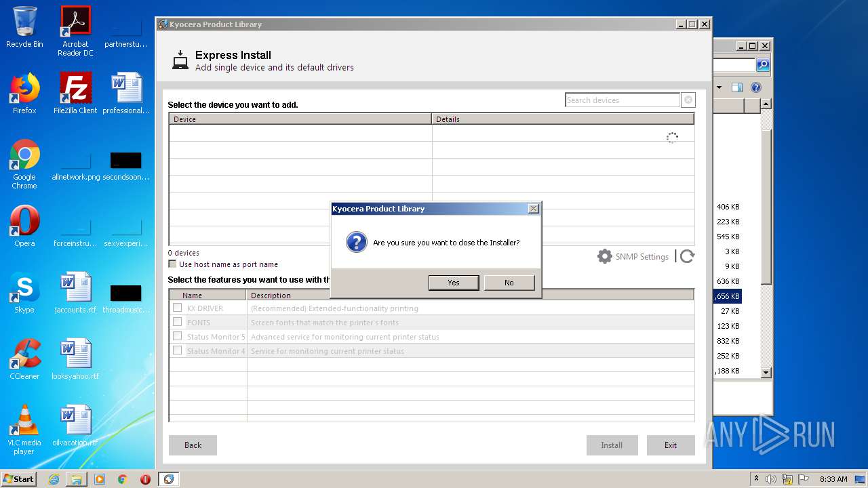The image size is (868, 488).
Task: Select the FileZilla Client desktop icon
Action: [75, 94]
